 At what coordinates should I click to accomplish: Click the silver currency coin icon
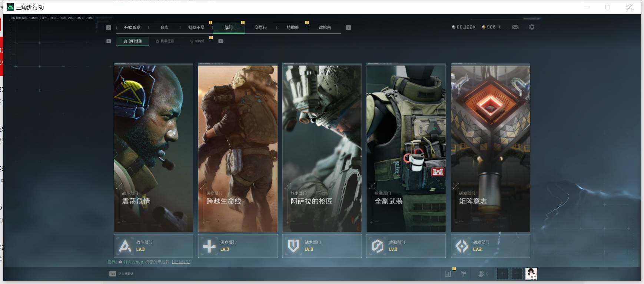(x=454, y=27)
